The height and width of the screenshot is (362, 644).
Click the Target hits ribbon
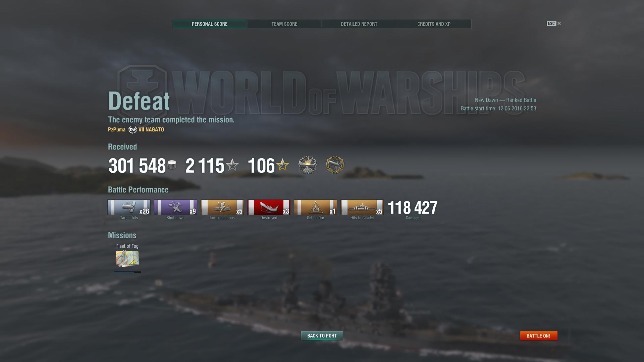[x=129, y=207]
